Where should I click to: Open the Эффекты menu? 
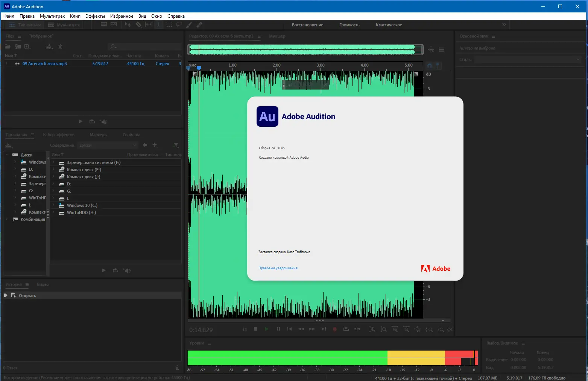tap(95, 16)
